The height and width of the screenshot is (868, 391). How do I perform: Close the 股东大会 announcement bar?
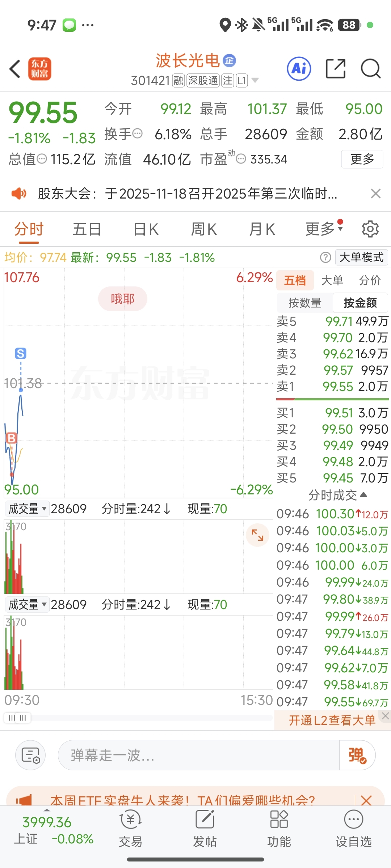376,194
